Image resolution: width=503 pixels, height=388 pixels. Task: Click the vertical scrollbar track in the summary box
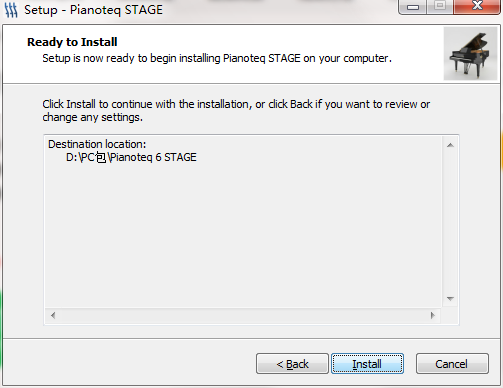(x=450, y=222)
